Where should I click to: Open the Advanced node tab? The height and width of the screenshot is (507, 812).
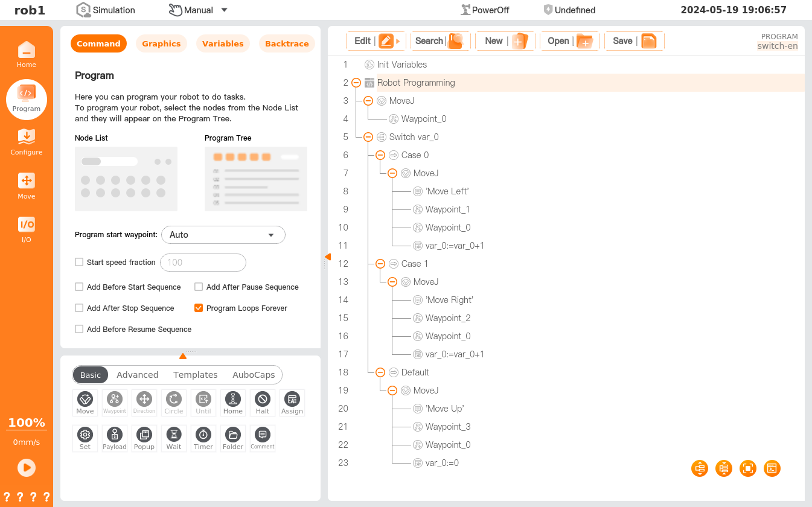click(x=137, y=375)
